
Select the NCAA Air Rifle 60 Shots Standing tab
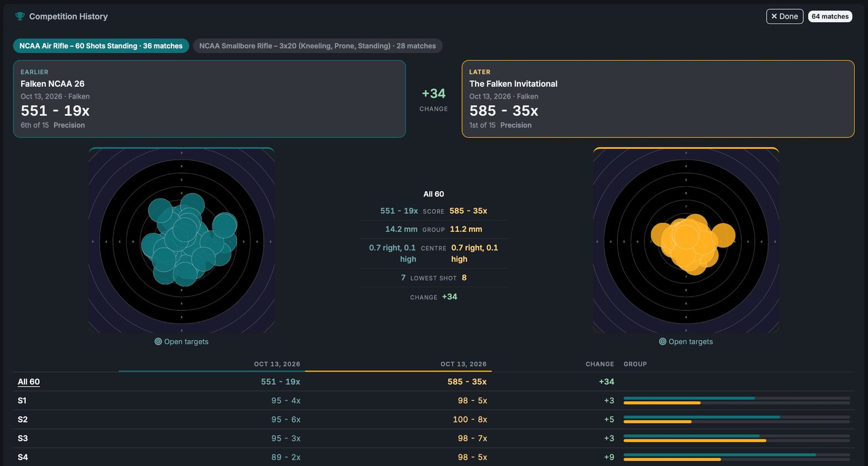101,46
